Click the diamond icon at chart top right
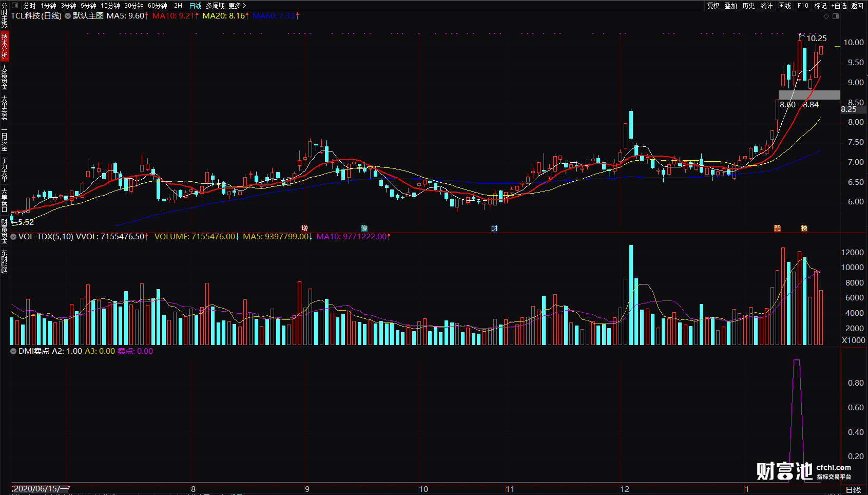The height and width of the screenshot is (495, 868). [x=826, y=16]
